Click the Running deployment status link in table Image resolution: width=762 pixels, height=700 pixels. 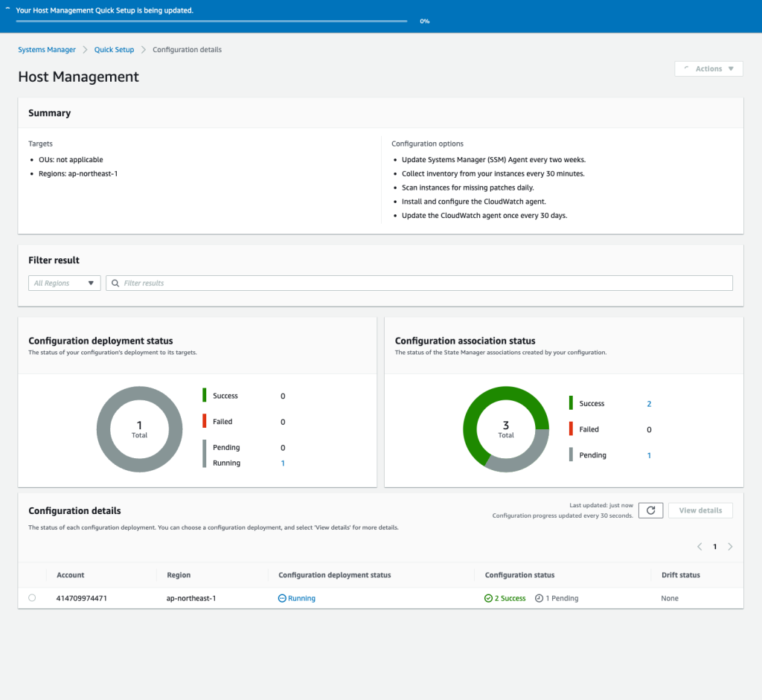pyautogui.click(x=301, y=599)
